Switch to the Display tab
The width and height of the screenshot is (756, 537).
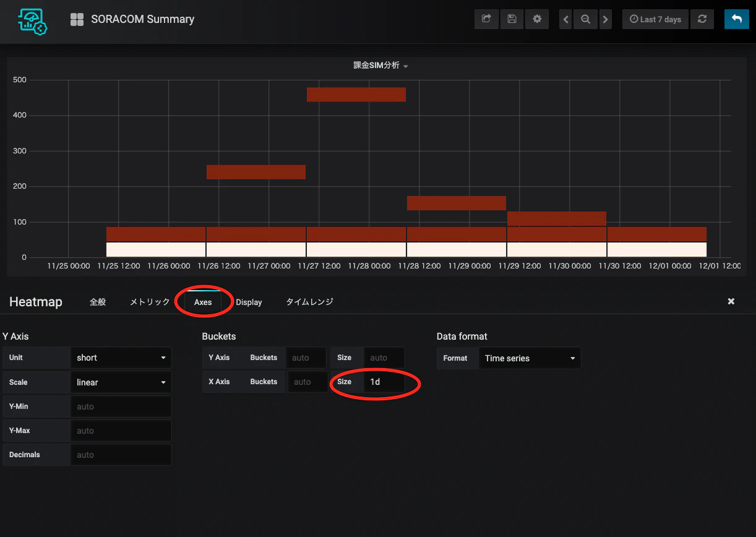pyautogui.click(x=249, y=302)
